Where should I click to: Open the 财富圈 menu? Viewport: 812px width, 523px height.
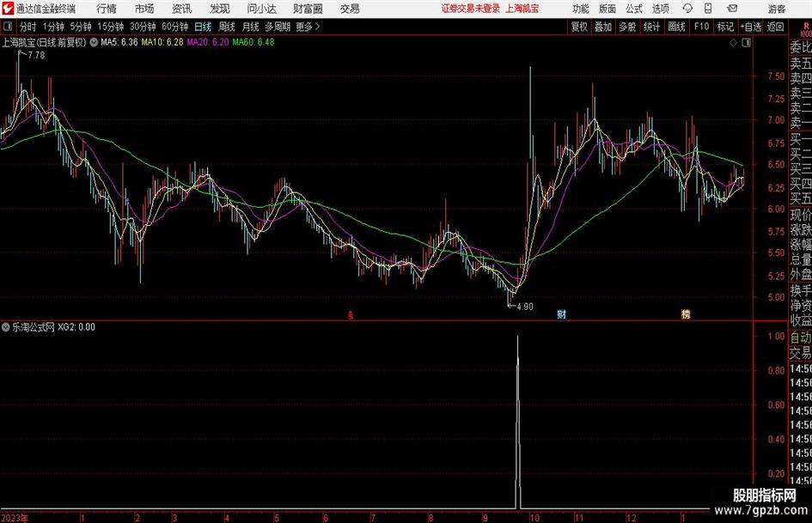(x=308, y=9)
